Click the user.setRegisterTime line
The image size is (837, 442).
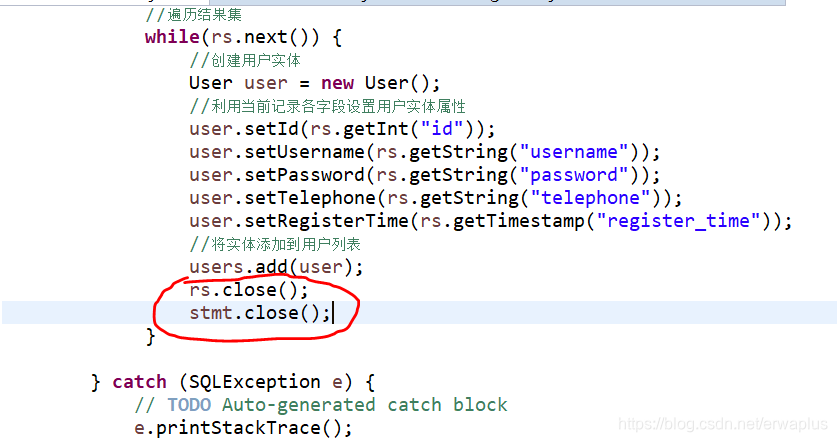(x=491, y=221)
